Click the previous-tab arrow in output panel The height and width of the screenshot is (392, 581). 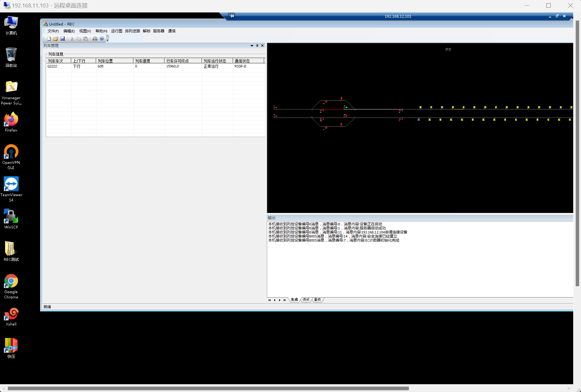coord(274,300)
